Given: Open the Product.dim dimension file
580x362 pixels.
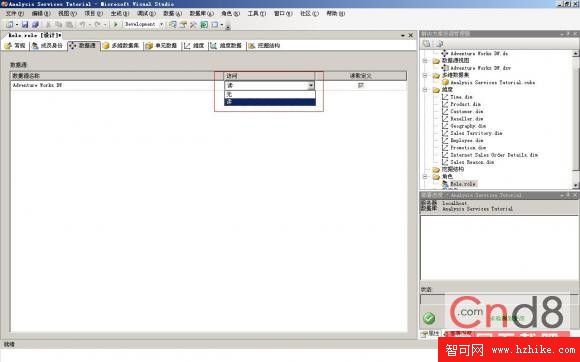Looking at the screenshot, I should pos(465,104).
